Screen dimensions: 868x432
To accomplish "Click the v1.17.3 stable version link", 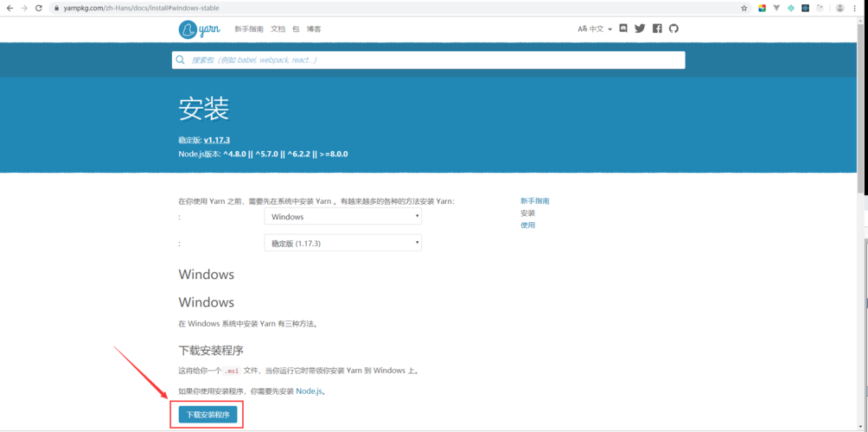I will click(216, 141).
